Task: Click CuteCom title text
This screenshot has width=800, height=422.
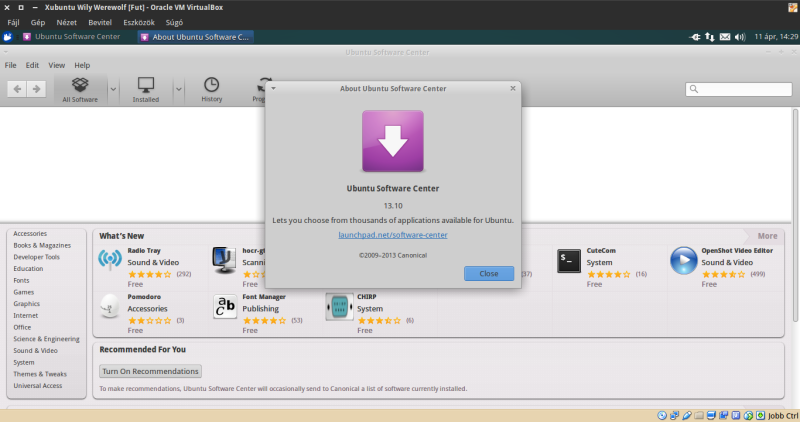Action: 601,251
